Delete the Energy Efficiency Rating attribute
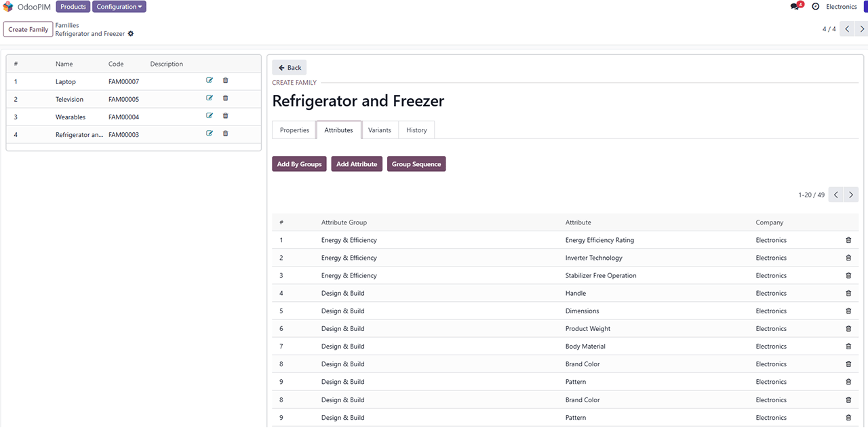The width and height of the screenshot is (868, 430). click(x=848, y=240)
